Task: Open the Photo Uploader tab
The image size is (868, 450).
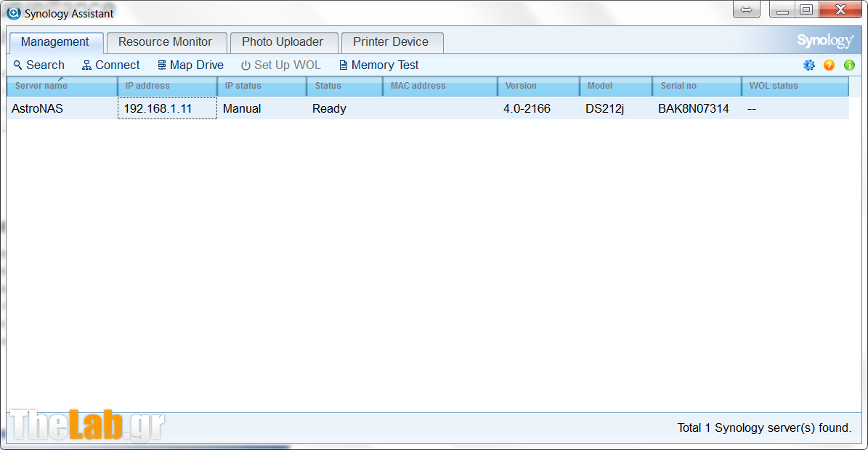Action: (x=283, y=42)
